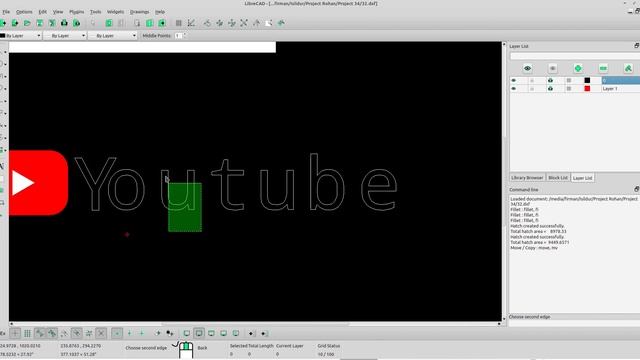The width and height of the screenshot is (640, 360).
Task: Click the green hatch rectangle in the drawing
Action: point(185,207)
